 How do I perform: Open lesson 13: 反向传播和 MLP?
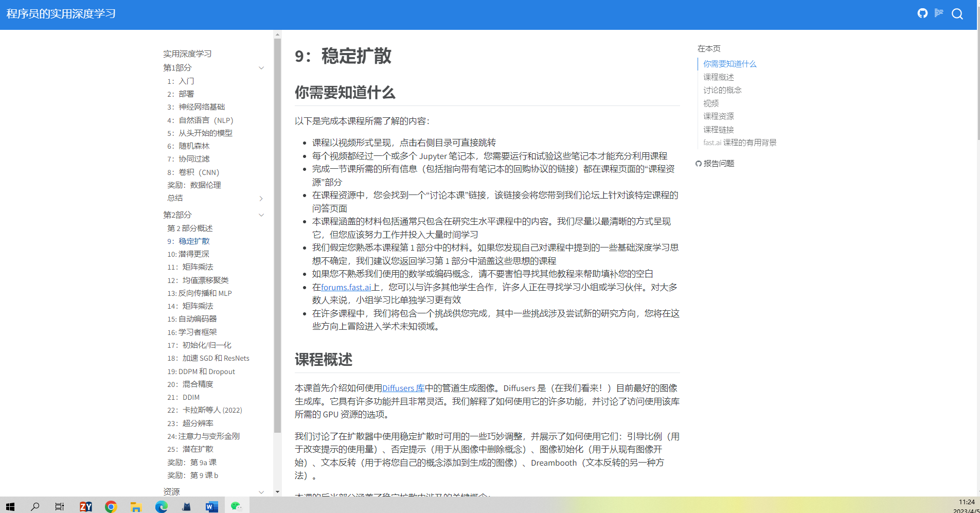200,293
